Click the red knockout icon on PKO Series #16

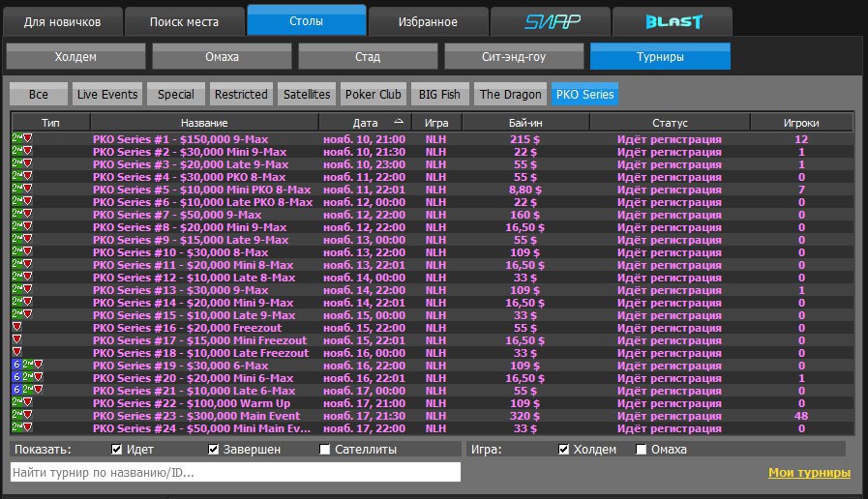click(x=16, y=328)
